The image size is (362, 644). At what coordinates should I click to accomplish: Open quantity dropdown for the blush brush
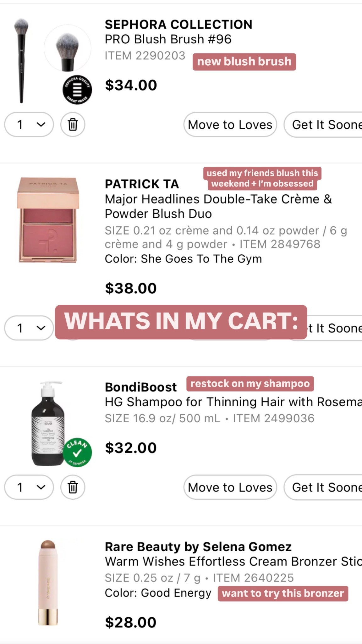pos(29,125)
